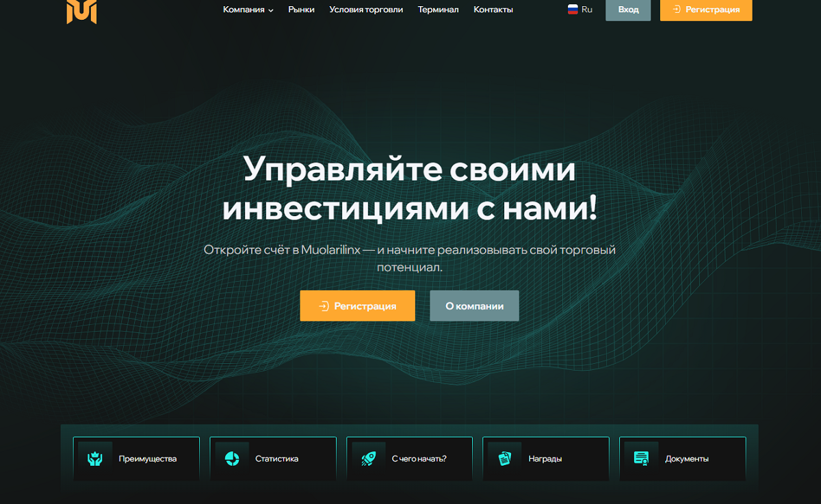The image size is (821, 504).
Task: Click the Russian flag icon
Action: pyautogui.click(x=573, y=10)
